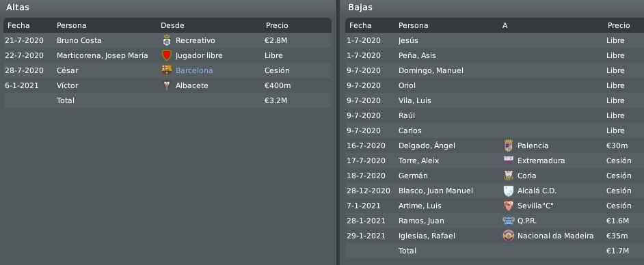Click the Recreativo club crest icon
Image resolution: width=644 pixels, height=265 pixels.
pos(166,40)
